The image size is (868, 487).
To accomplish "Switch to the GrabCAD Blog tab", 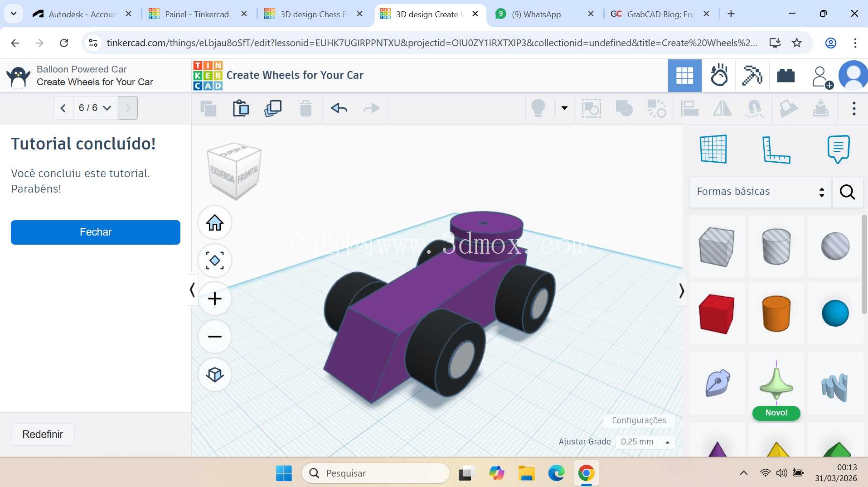I will (659, 14).
